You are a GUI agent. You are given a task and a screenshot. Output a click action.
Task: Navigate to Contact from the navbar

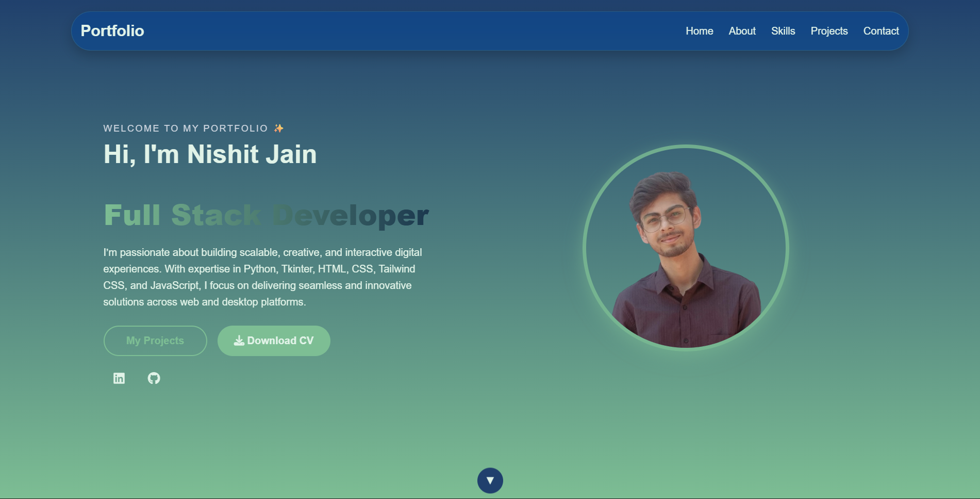pyautogui.click(x=881, y=31)
